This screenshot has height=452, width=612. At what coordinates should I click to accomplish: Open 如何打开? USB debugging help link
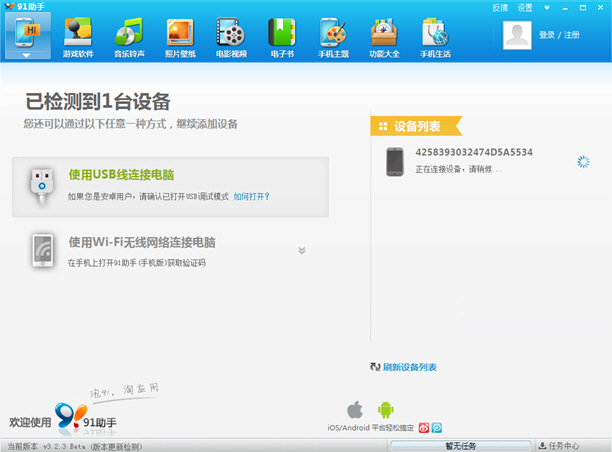[251, 196]
